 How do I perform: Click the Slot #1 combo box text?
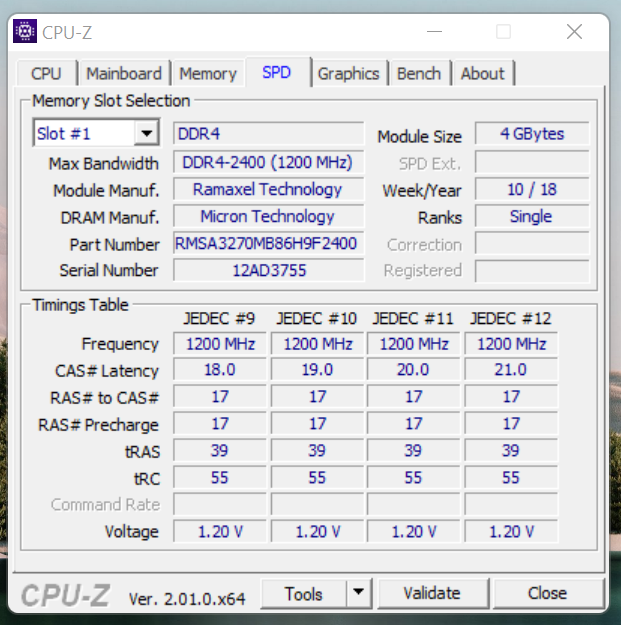(84, 133)
